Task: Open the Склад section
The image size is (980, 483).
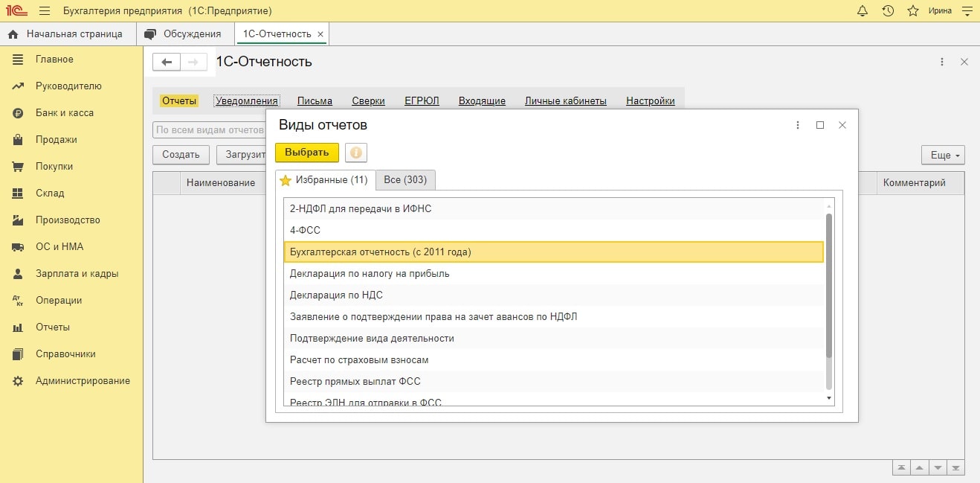Action: tap(50, 193)
